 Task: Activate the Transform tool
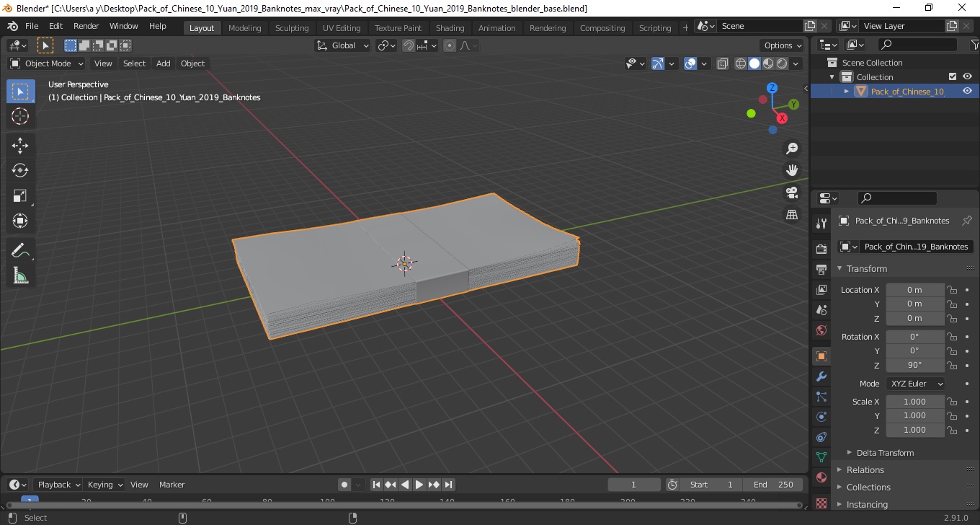[20, 221]
